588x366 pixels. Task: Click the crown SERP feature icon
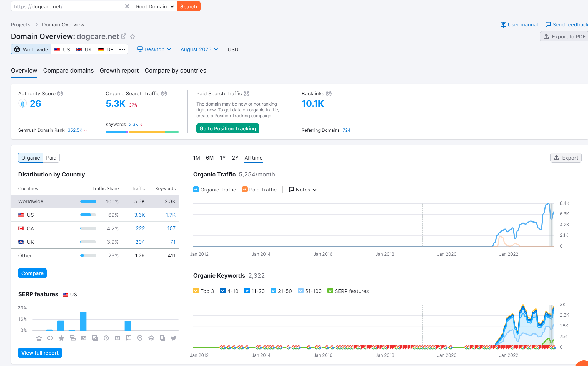(x=39, y=338)
